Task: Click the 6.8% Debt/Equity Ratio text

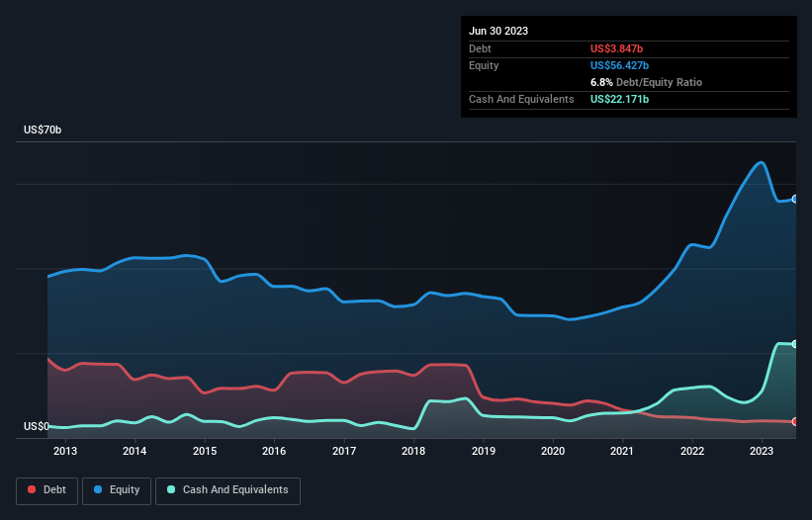Action: point(646,82)
